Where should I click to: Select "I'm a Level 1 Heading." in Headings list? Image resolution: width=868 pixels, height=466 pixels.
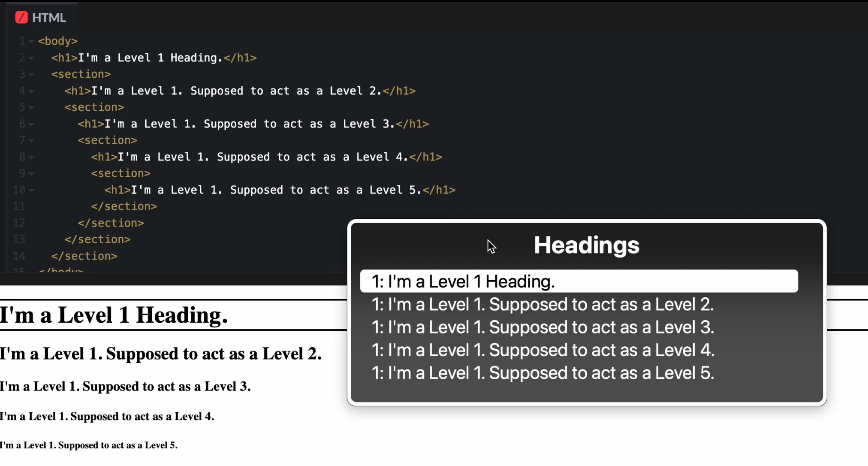(579, 281)
